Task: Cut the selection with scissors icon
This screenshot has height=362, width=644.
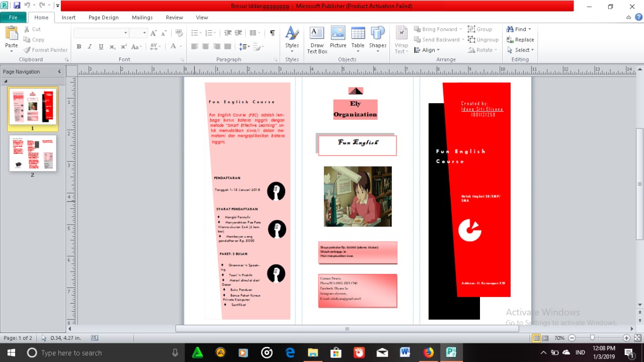Action: (x=32, y=29)
